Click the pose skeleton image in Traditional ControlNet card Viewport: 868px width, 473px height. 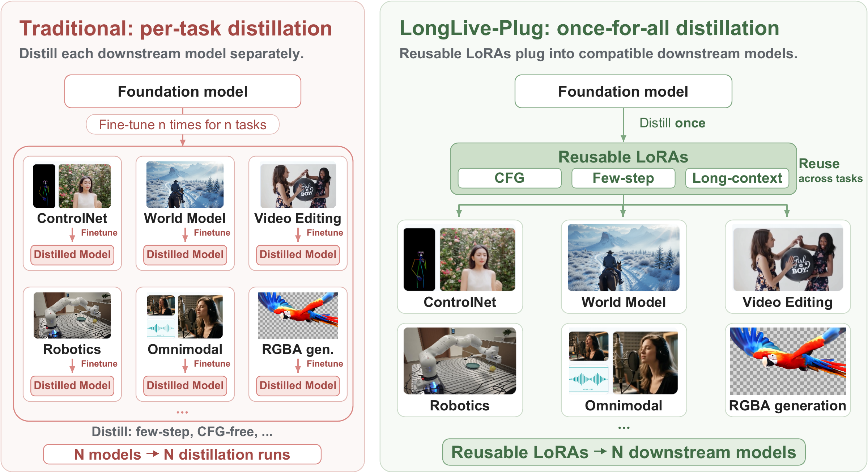(44, 186)
